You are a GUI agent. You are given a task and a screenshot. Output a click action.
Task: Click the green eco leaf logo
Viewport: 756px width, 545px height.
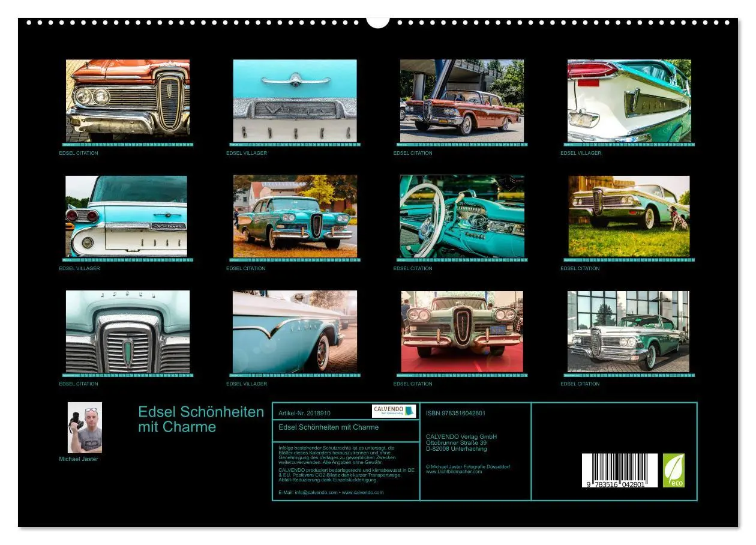[x=673, y=470]
